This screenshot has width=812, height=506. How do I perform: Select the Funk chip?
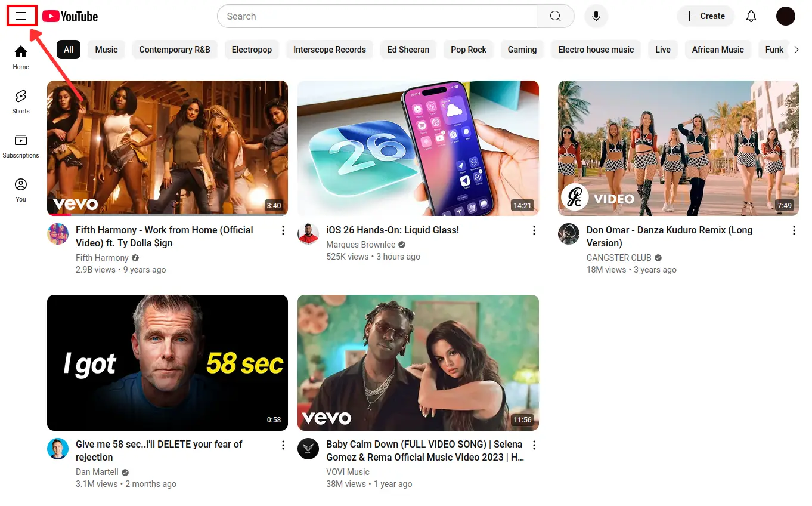point(774,50)
